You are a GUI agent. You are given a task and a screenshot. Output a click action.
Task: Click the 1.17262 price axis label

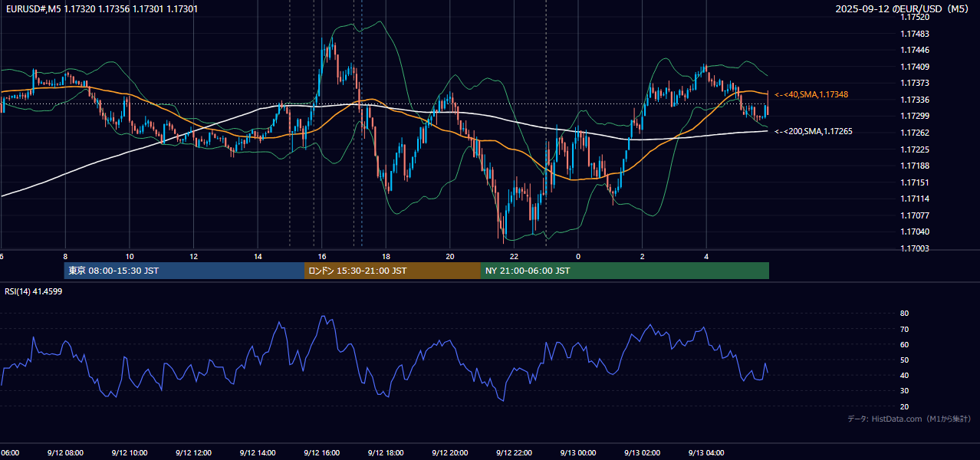pos(915,133)
